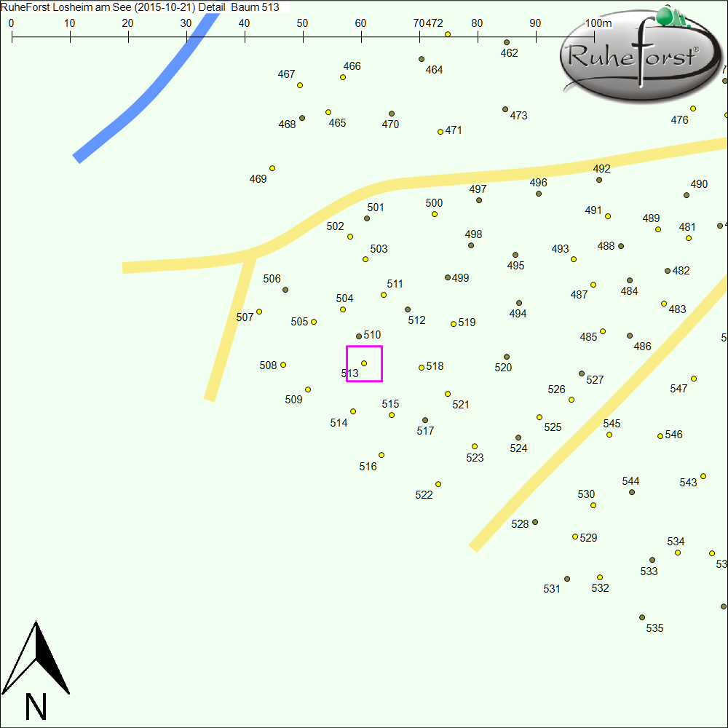728x728 pixels.
Task: Click tree label 515
Action: [x=390, y=404]
